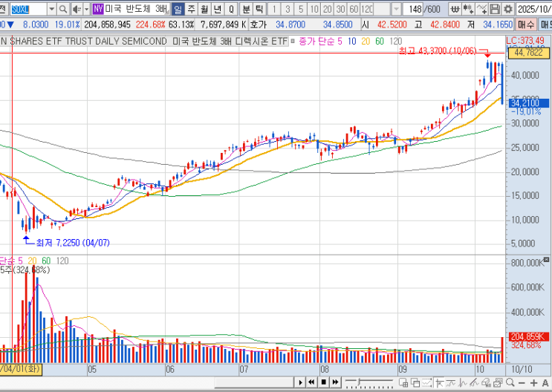Click the magnifier search icon beside SOXL
Viewport: 552px width, 392px height.
click(x=63, y=9)
